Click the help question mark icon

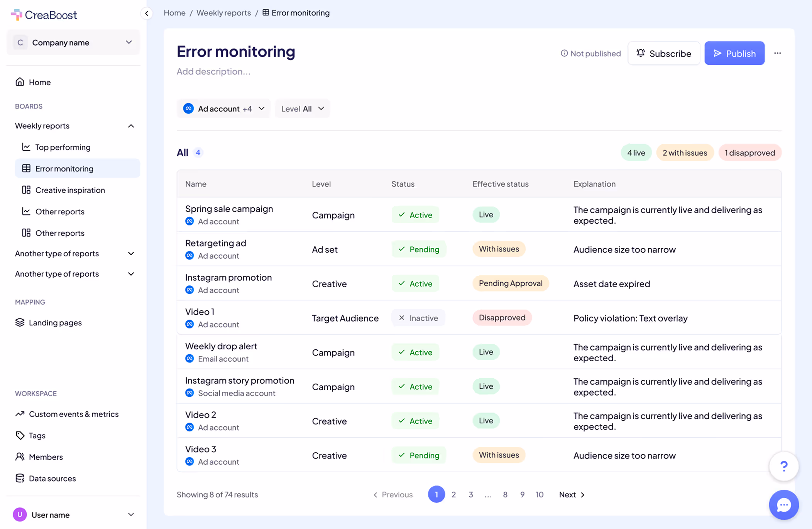pyautogui.click(x=783, y=466)
